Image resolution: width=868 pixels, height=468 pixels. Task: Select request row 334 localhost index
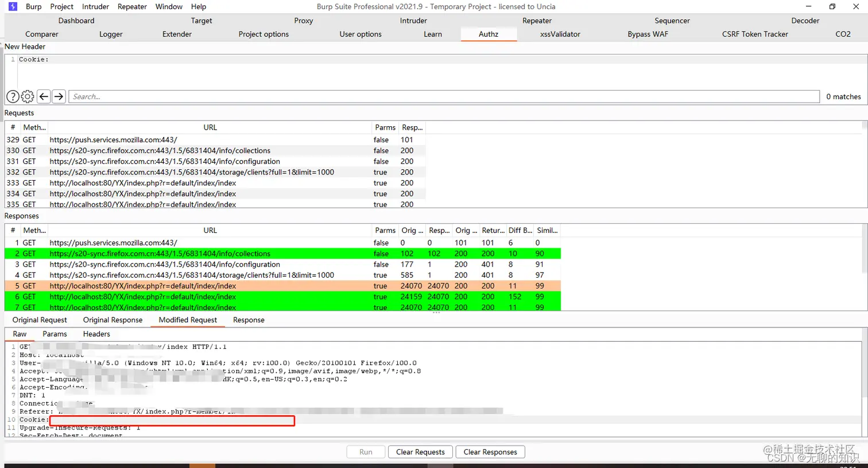(x=215, y=194)
